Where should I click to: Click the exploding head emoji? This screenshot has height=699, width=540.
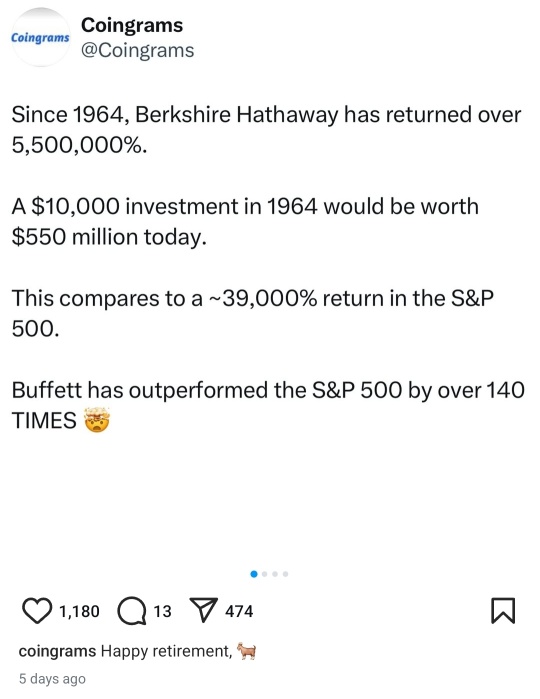[x=97, y=420]
